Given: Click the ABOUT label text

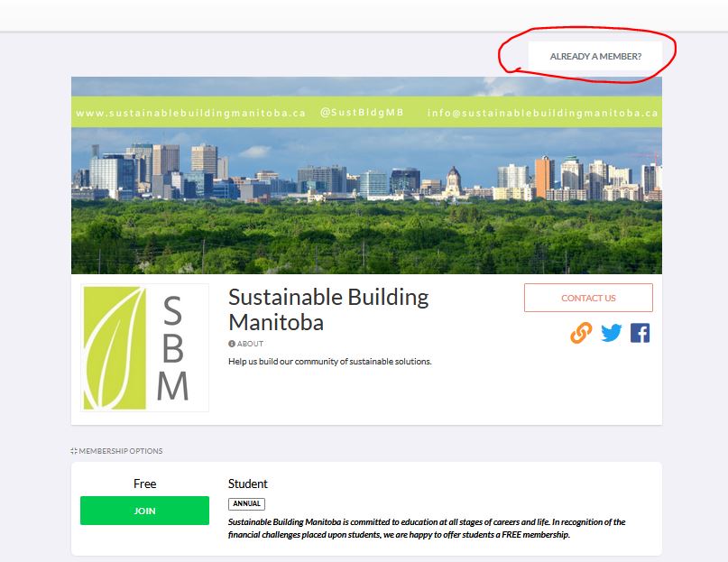Looking at the screenshot, I should [250, 344].
